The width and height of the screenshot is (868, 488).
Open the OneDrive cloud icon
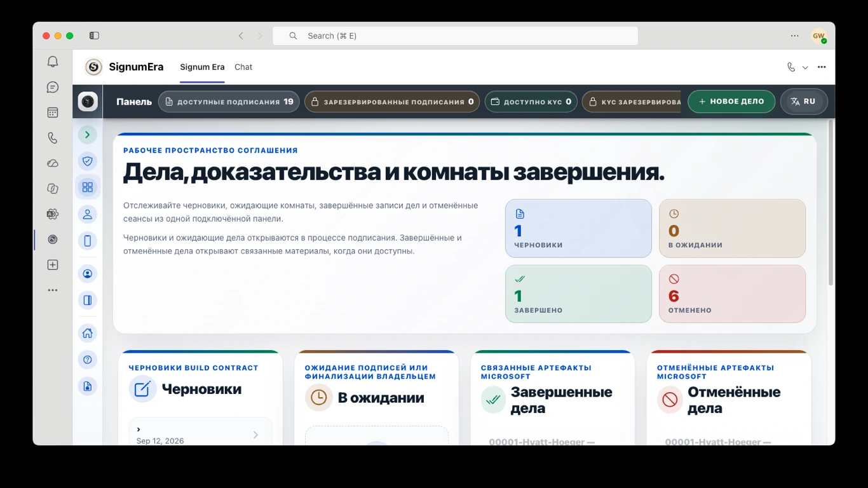click(53, 163)
